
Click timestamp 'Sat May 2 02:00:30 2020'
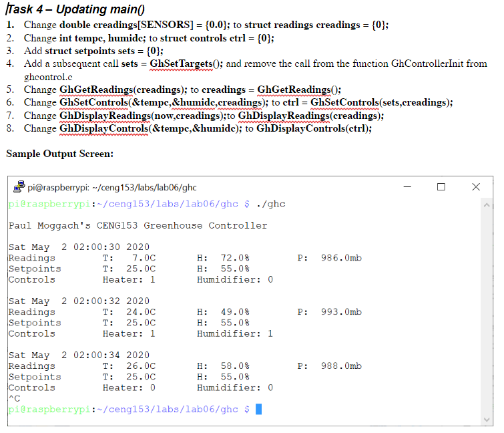click(x=79, y=247)
